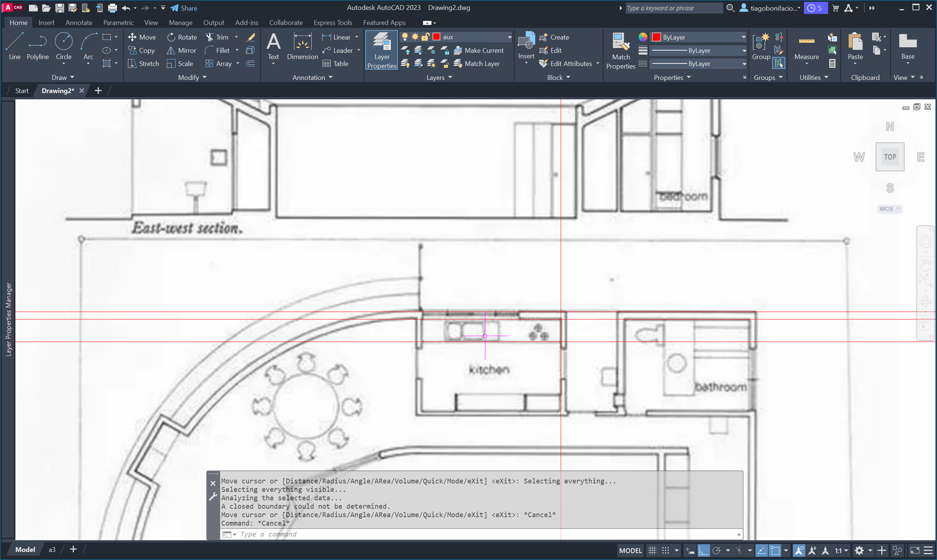Image resolution: width=937 pixels, height=560 pixels.
Task: Switch to the Annotate ribbon tab
Action: tap(78, 23)
